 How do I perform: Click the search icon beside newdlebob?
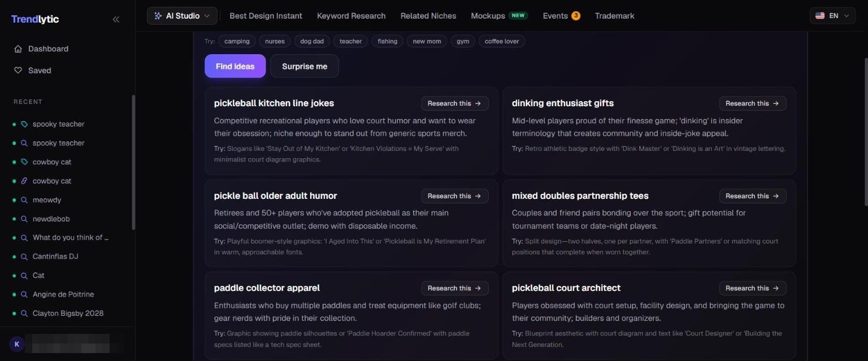(x=24, y=219)
